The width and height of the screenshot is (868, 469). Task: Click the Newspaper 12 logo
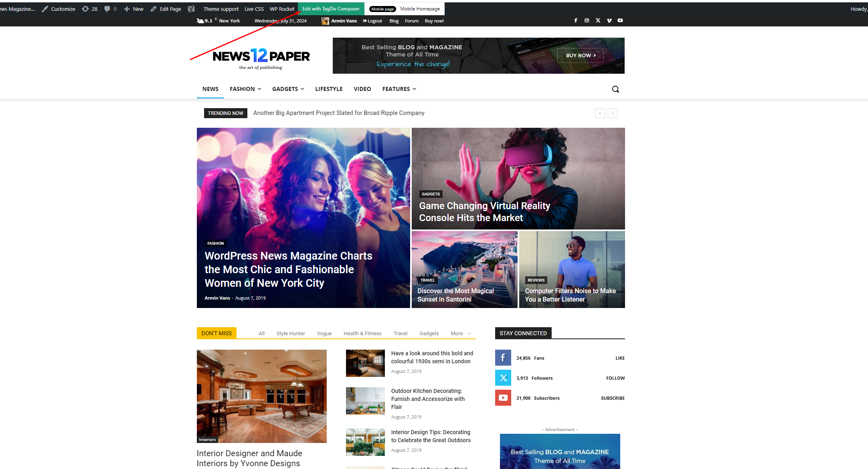[261, 59]
